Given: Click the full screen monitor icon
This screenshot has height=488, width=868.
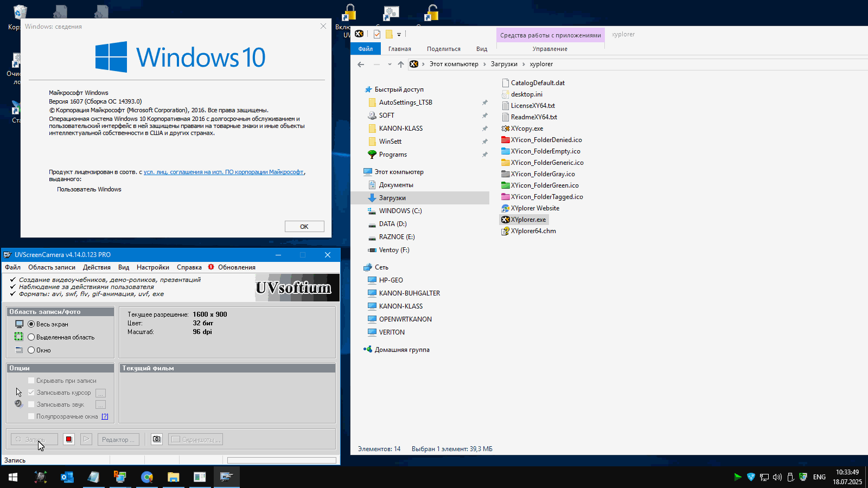Looking at the screenshot, I should point(19,324).
